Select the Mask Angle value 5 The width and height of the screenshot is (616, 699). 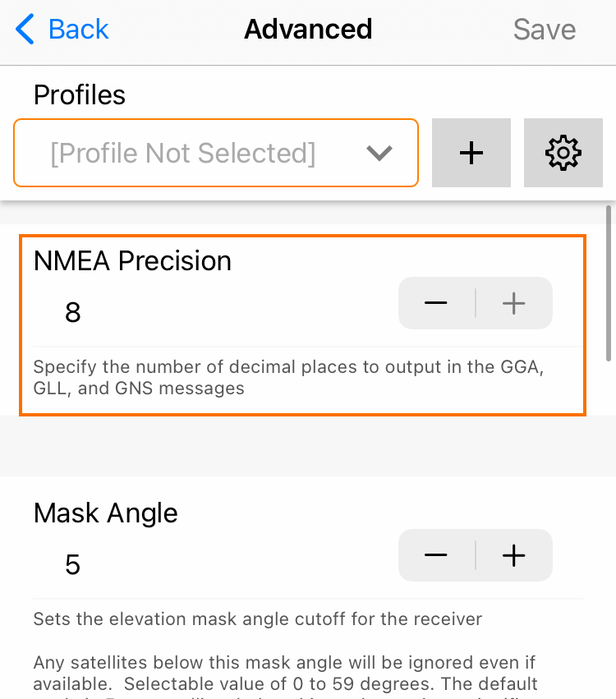click(x=73, y=565)
